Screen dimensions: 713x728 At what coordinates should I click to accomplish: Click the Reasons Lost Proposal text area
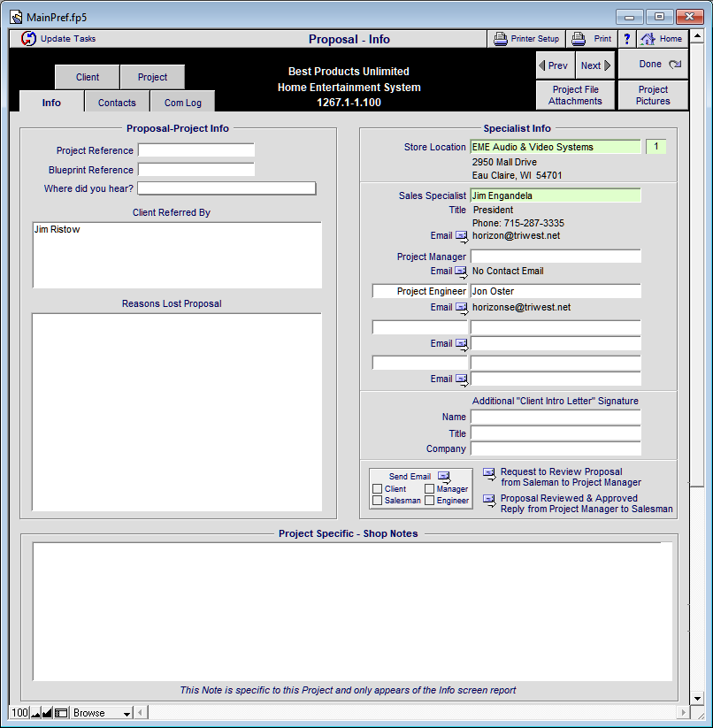tap(177, 412)
